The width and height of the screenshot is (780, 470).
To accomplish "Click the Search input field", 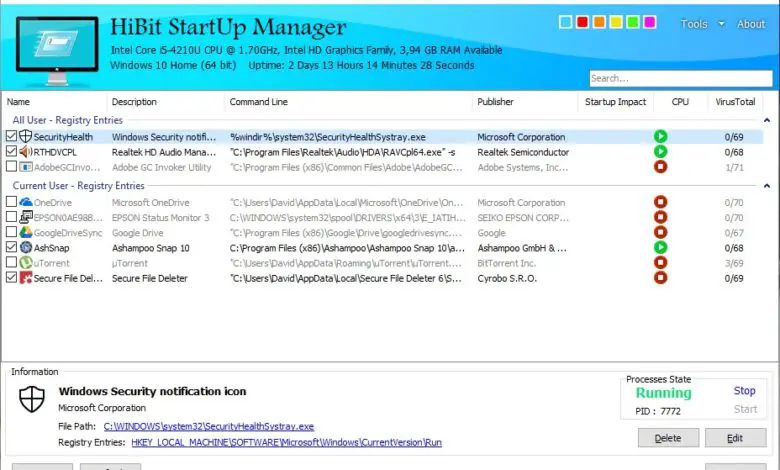I will tap(681, 78).
